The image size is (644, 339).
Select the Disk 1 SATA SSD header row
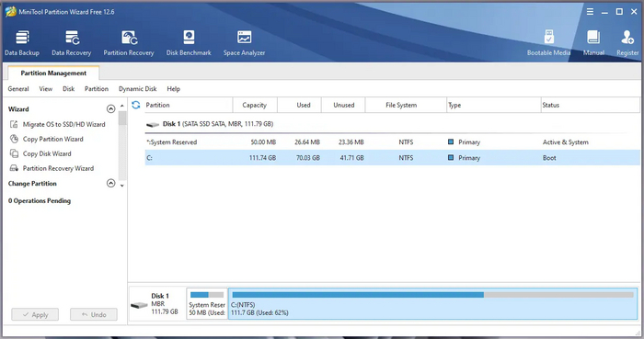click(392, 124)
